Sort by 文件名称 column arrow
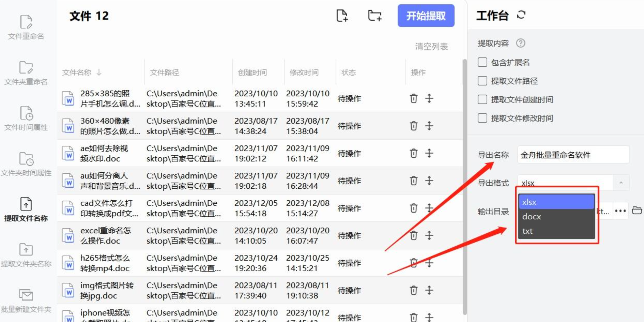Viewport: 644px width, 322px height. pos(99,72)
